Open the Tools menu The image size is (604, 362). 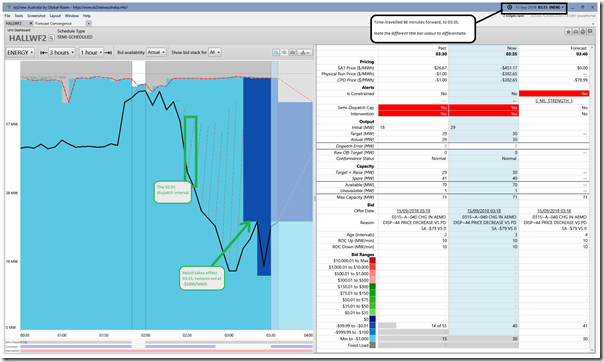click(x=18, y=16)
